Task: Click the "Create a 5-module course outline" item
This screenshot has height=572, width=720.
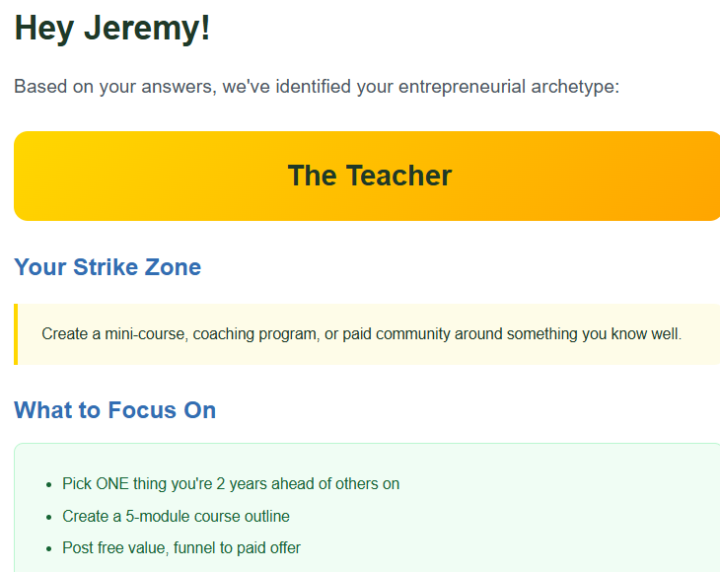Action: coord(176,516)
